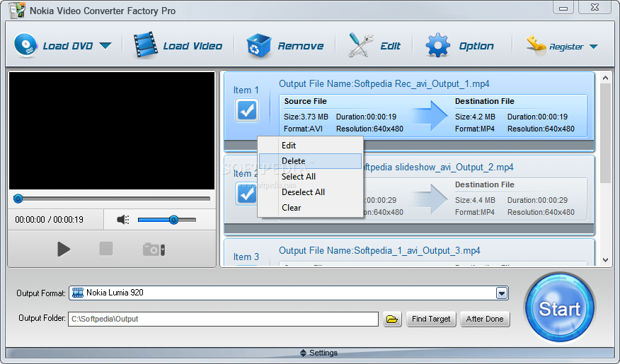Image resolution: width=620 pixels, height=364 pixels.
Task: Close the Nokia Video Converter window
Action: 595,8
